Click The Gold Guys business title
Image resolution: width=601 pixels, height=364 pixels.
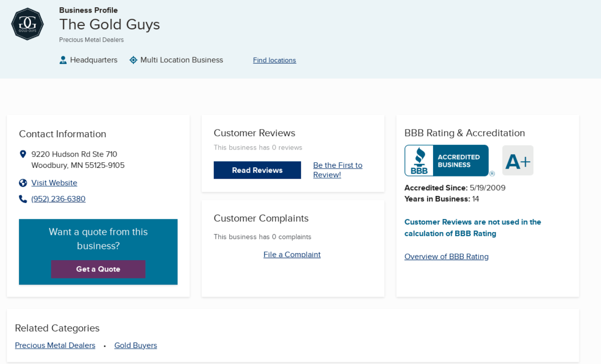pyautogui.click(x=109, y=24)
